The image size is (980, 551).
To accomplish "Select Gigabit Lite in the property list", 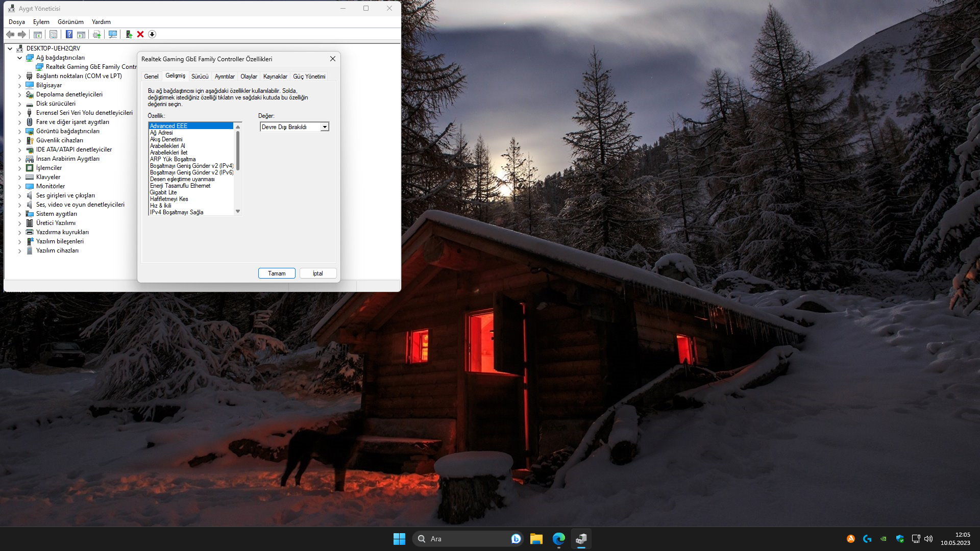I will pos(163,192).
